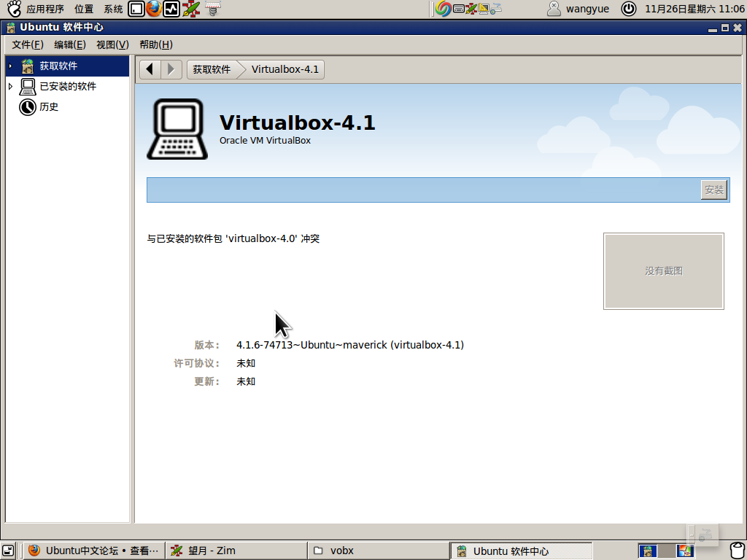Expand the 已安装的软件 tree node
The image size is (747, 560).
click(10, 86)
